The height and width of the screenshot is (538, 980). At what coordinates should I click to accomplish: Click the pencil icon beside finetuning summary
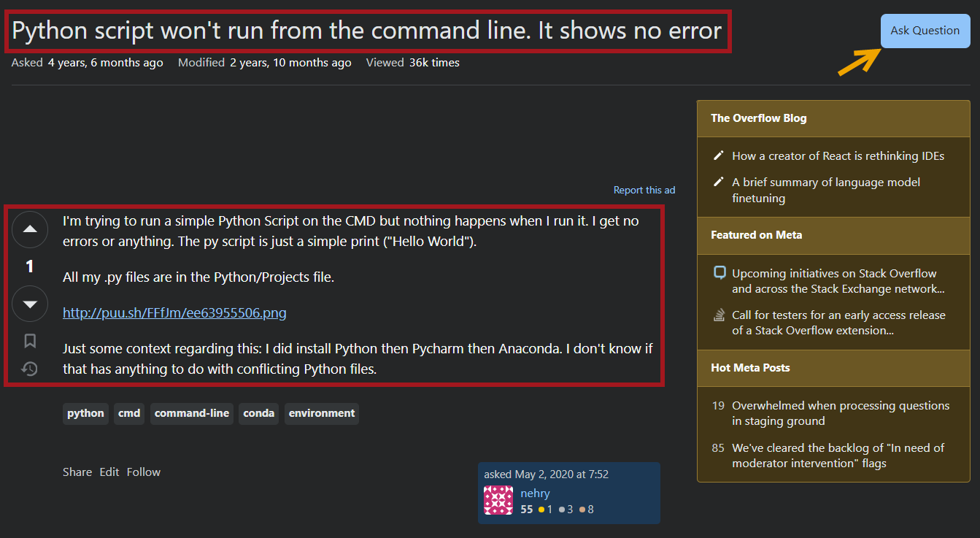(719, 182)
